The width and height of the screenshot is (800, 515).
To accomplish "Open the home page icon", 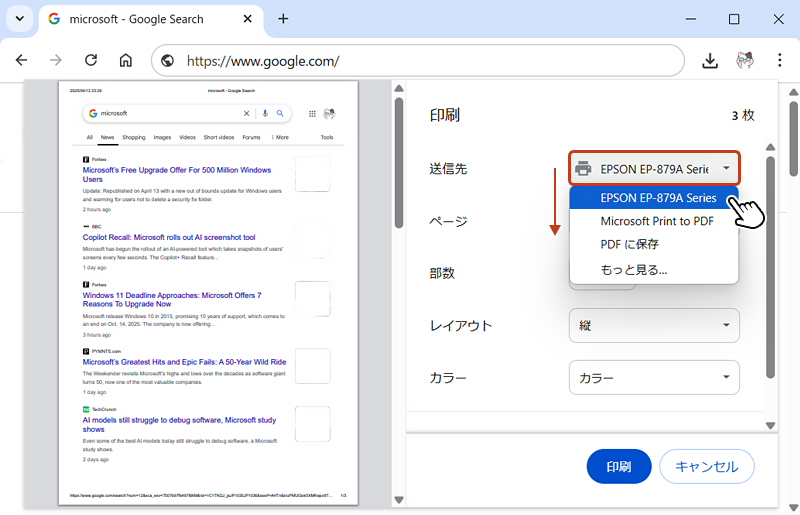I will coord(126,60).
